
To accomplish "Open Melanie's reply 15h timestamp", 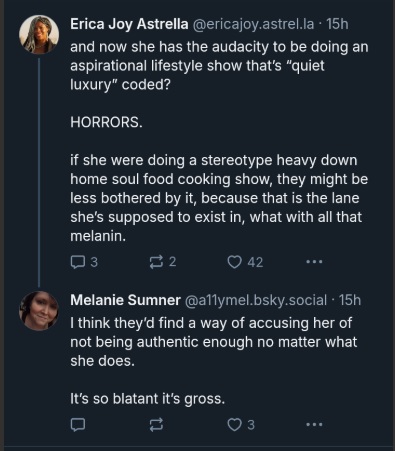I will pos(350,300).
